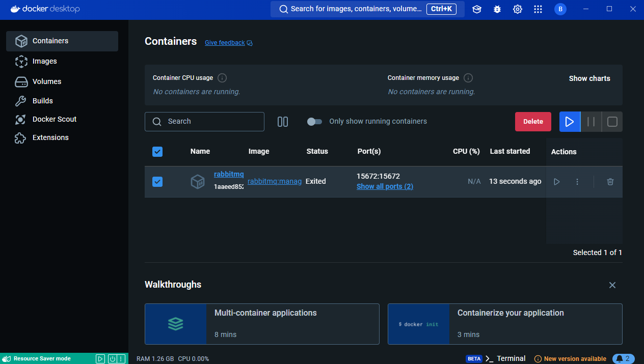Click the status bar power icon
This screenshot has height=364, width=644.
[x=112, y=359]
